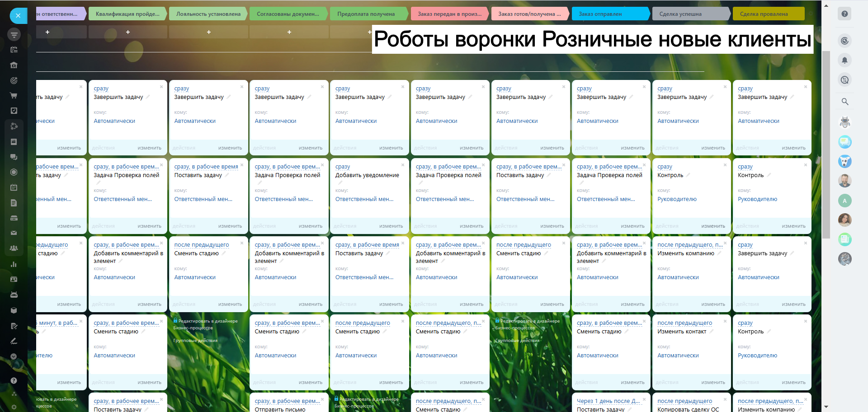This screenshot has height=412, width=868.
Task: Open the bar chart analytics icon in sidebar
Action: pos(14,264)
